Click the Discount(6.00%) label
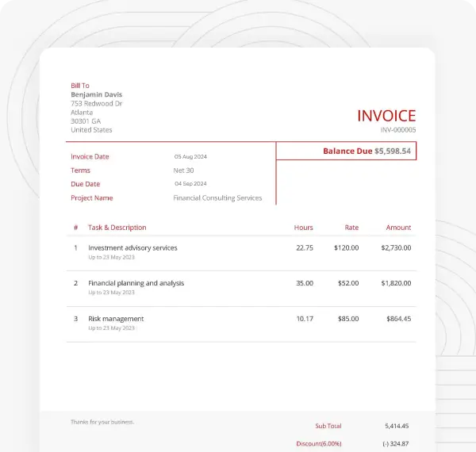 (x=319, y=444)
